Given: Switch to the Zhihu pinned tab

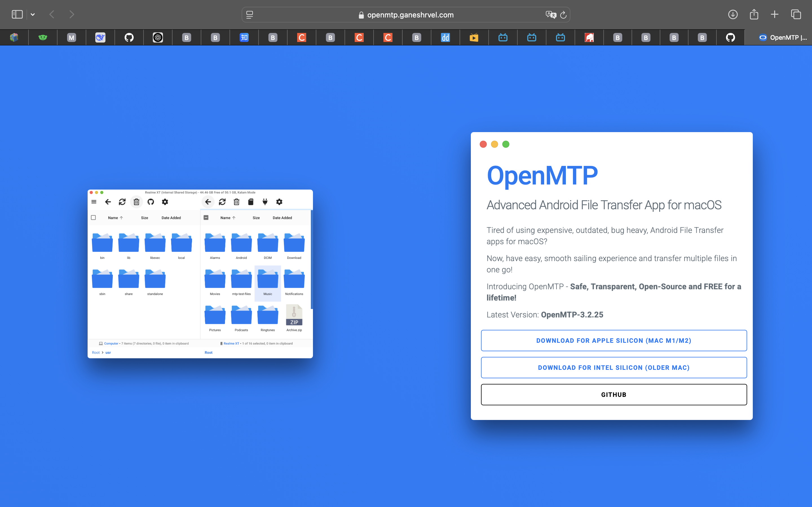Looking at the screenshot, I should (x=244, y=37).
